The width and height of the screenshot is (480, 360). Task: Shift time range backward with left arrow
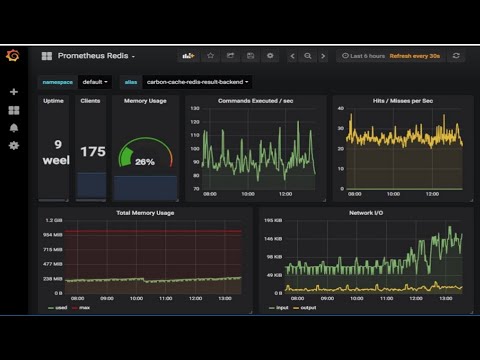point(292,56)
